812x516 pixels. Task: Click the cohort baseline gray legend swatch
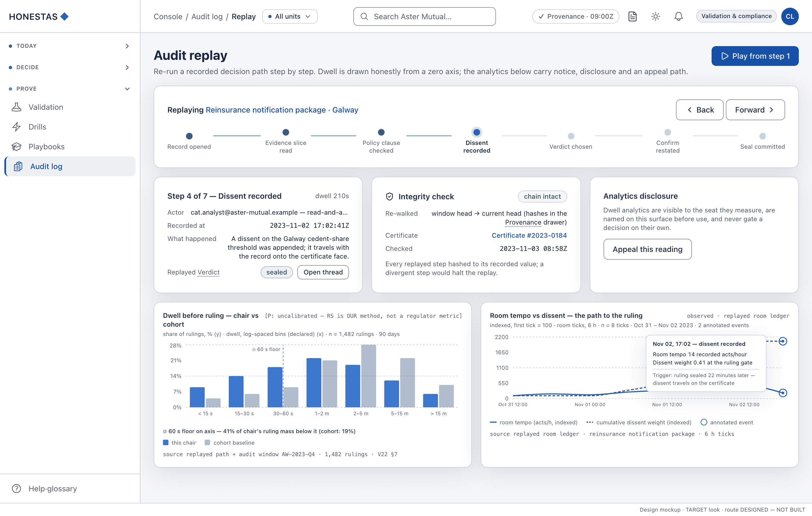click(207, 442)
